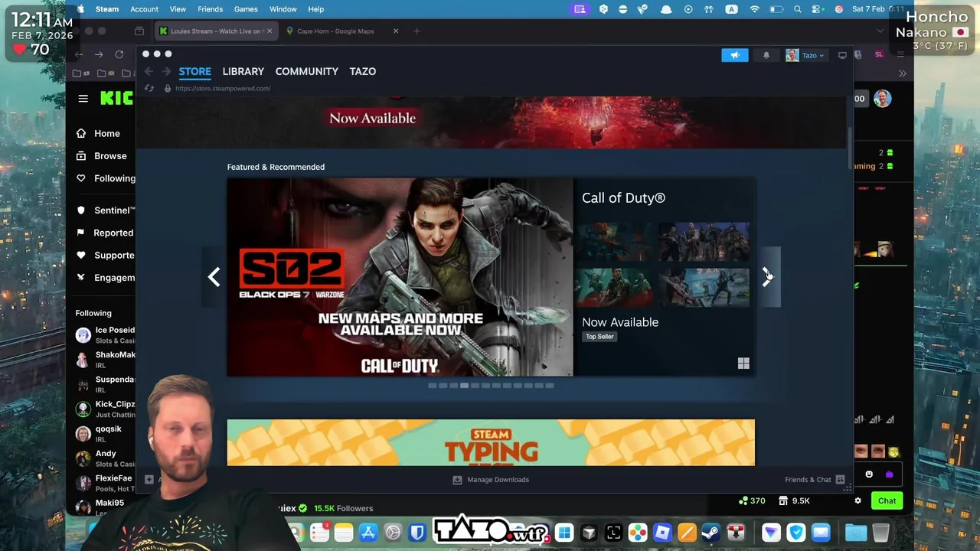Open ShakoMak channel in Following list
Viewport: 980px width, 551px height.
pos(105,360)
